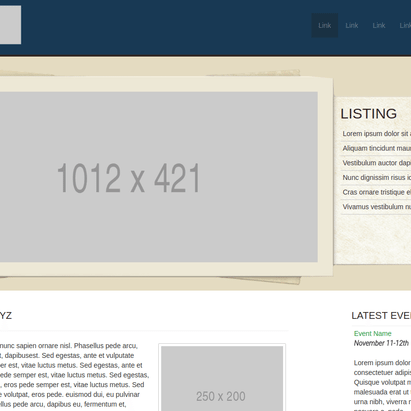This screenshot has width=411, height=411.
Task: Open the 'Aliquam tincidunt' listing item
Action: click(376, 148)
